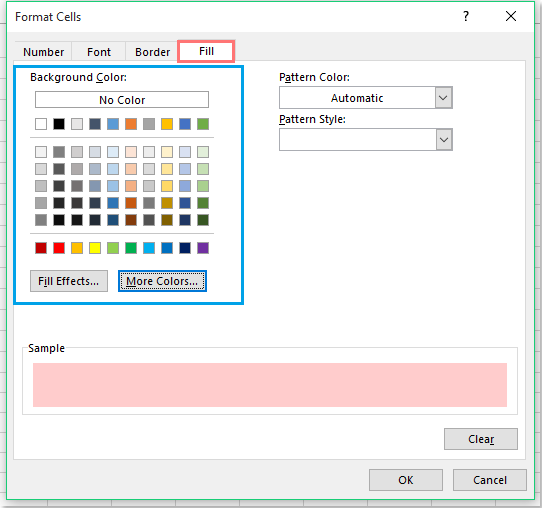The height and width of the screenshot is (508, 542).
Task: Close the Format Cells dialog
Action: pos(511,16)
